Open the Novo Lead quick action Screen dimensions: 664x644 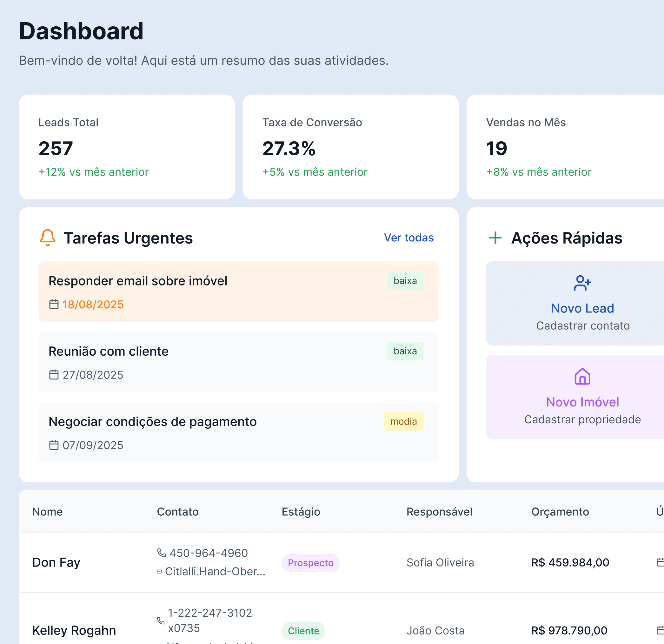pos(582,308)
